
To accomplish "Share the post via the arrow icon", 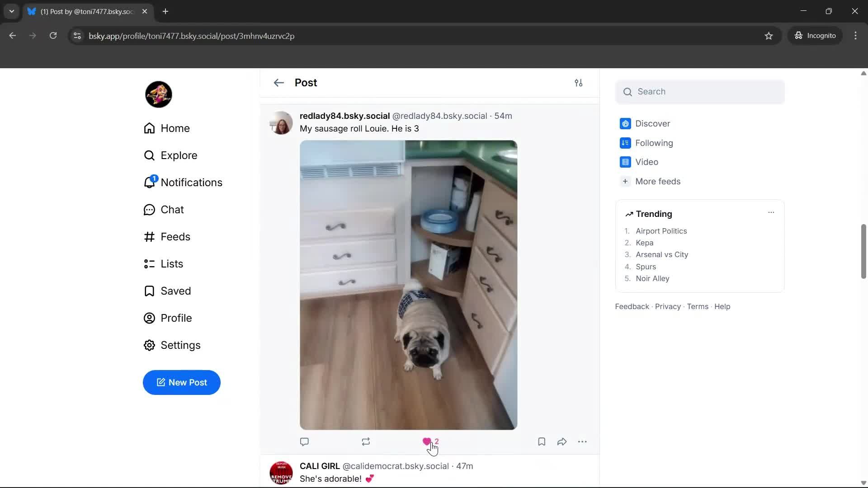I will (x=561, y=441).
